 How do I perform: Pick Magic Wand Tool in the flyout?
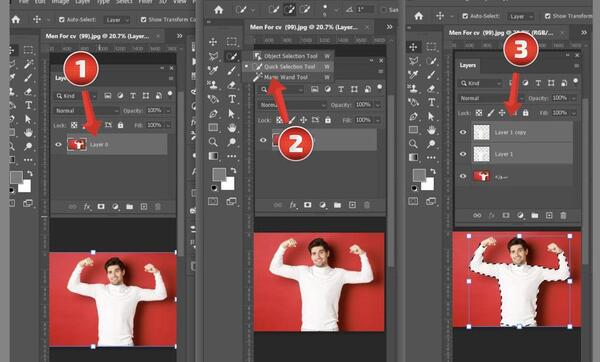(286, 77)
